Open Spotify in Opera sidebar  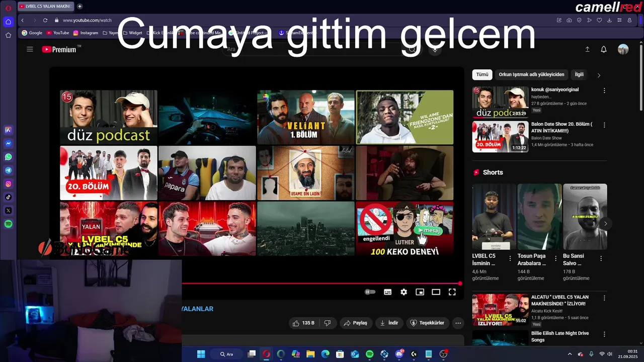[x=8, y=224]
